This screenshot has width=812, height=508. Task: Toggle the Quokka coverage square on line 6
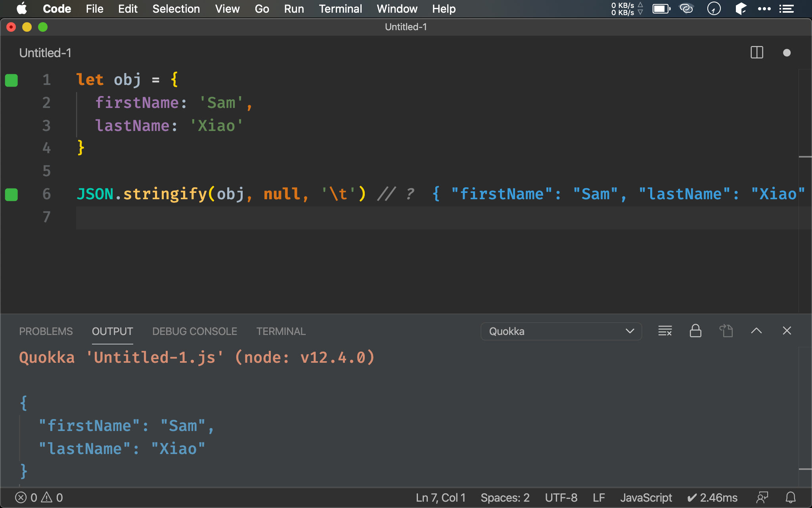pyautogui.click(x=11, y=194)
